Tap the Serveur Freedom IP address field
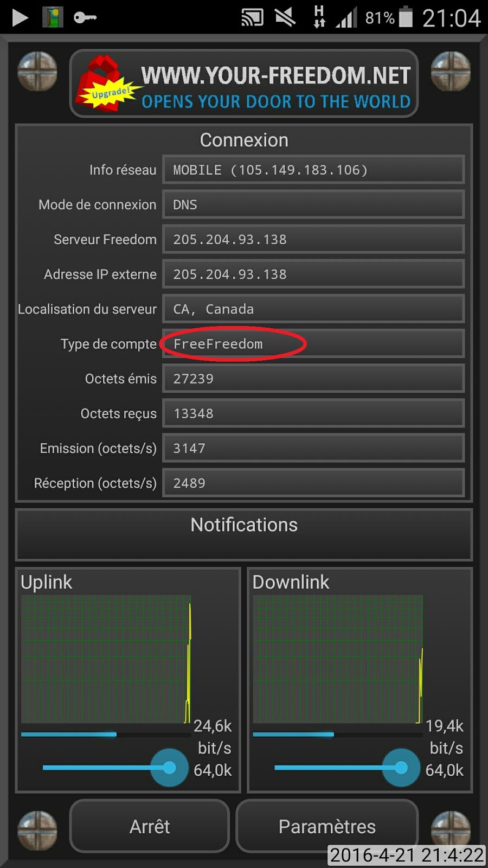488x868 pixels. [x=313, y=239]
